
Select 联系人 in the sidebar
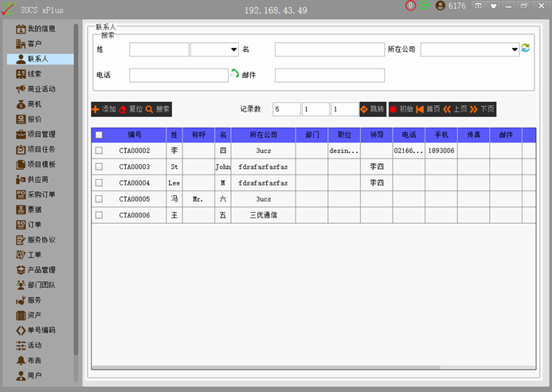pyautogui.click(x=40, y=59)
